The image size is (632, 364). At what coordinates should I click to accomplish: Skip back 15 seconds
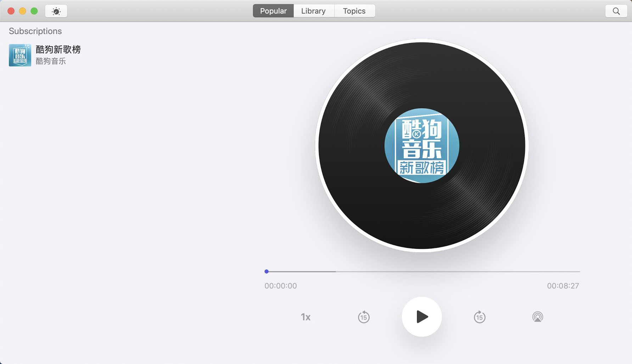pos(364,317)
